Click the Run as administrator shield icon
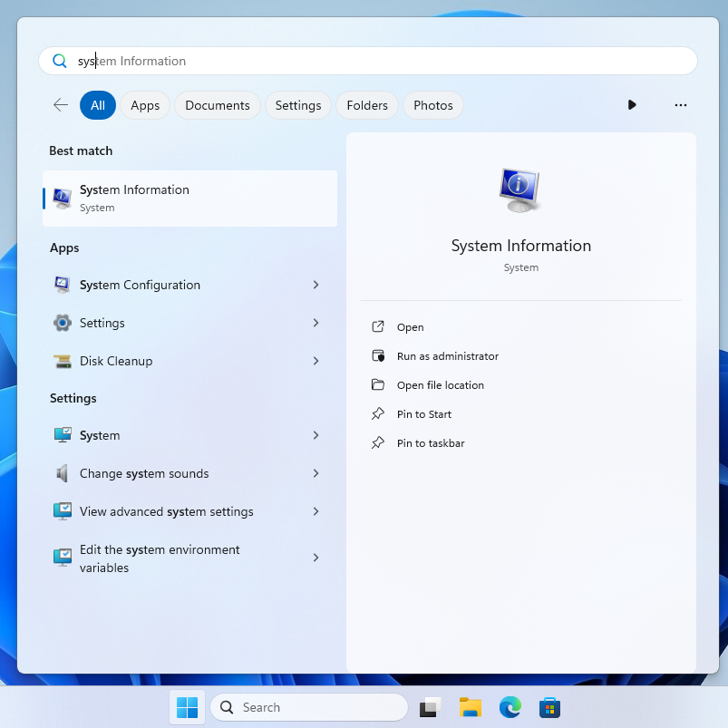Screen dimensions: 728x728 [x=378, y=356]
